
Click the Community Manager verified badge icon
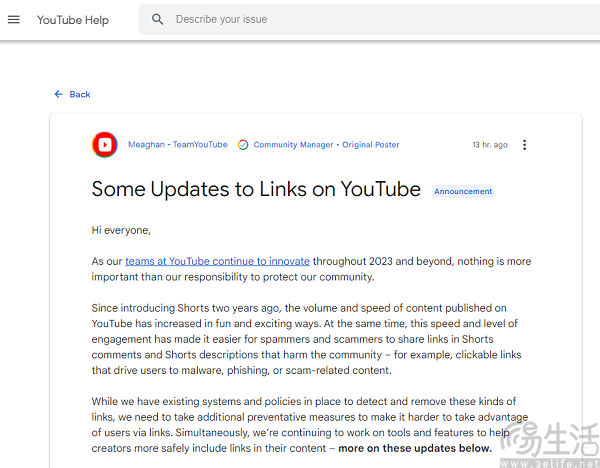click(243, 145)
